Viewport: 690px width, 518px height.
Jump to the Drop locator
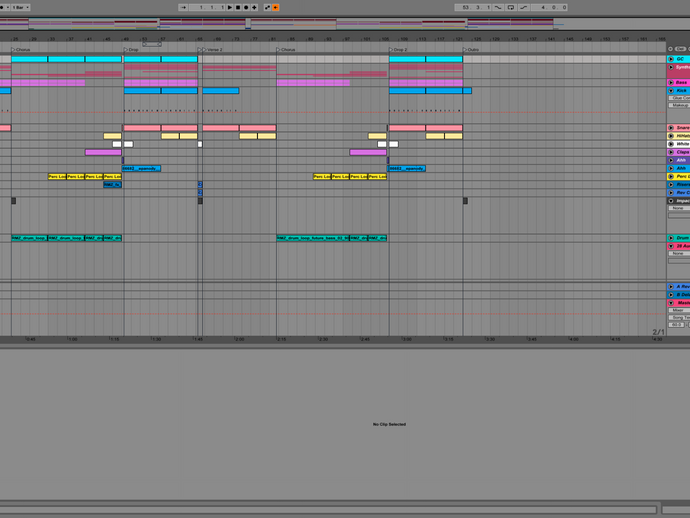[126, 50]
